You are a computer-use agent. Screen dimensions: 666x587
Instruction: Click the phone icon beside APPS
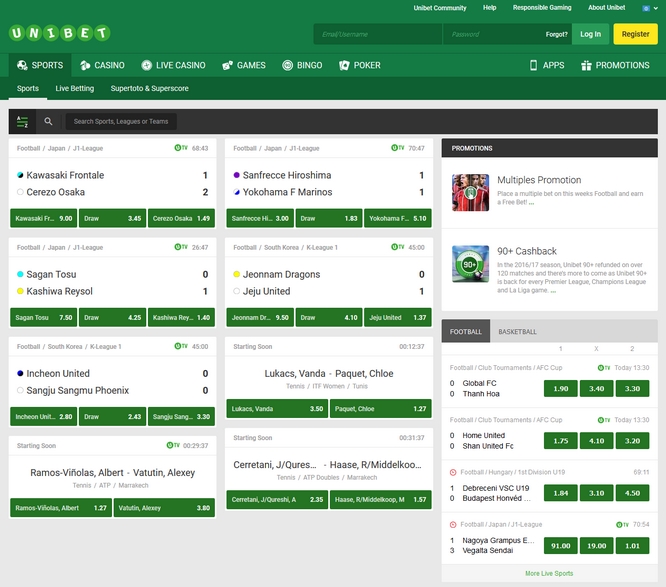click(533, 65)
